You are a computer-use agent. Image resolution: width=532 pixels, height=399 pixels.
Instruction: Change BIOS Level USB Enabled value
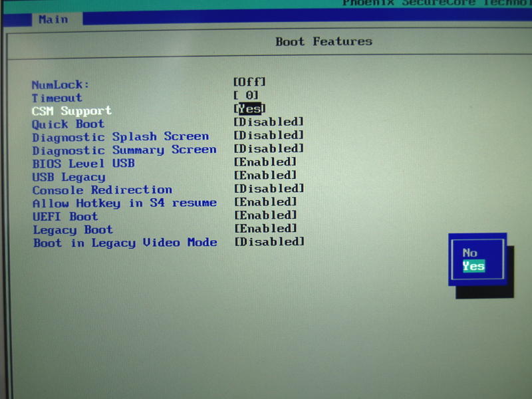(265, 162)
